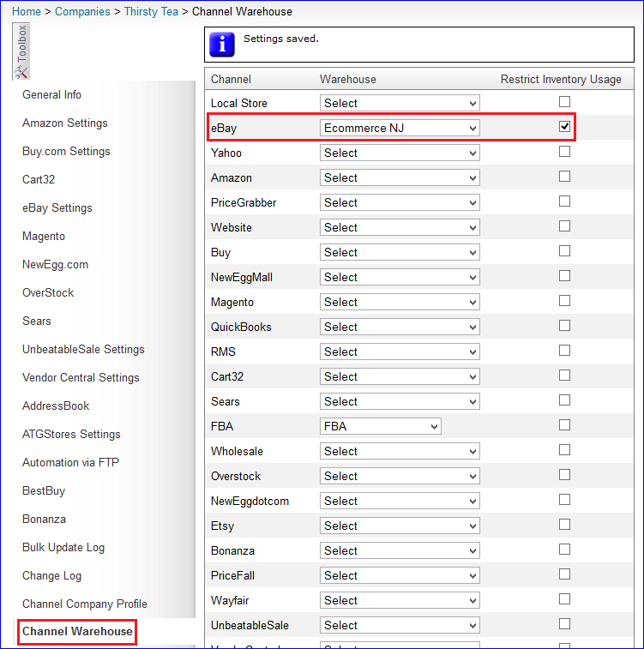
Task: Check Restrict Inventory for Website
Action: [564, 226]
